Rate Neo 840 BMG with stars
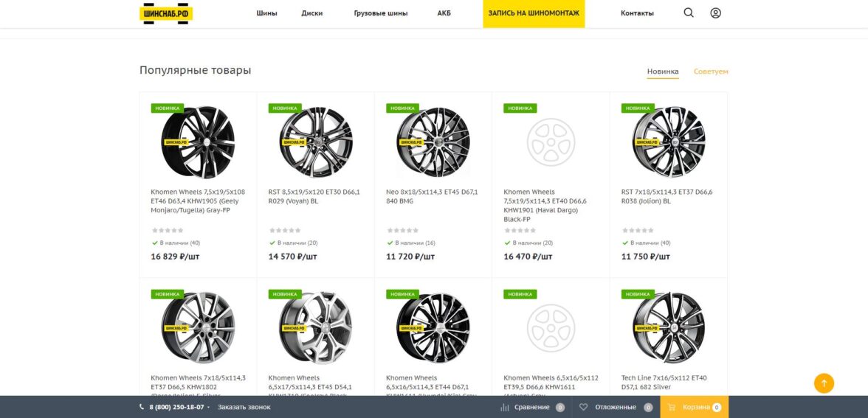The image size is (868, 418). point(402,231)
